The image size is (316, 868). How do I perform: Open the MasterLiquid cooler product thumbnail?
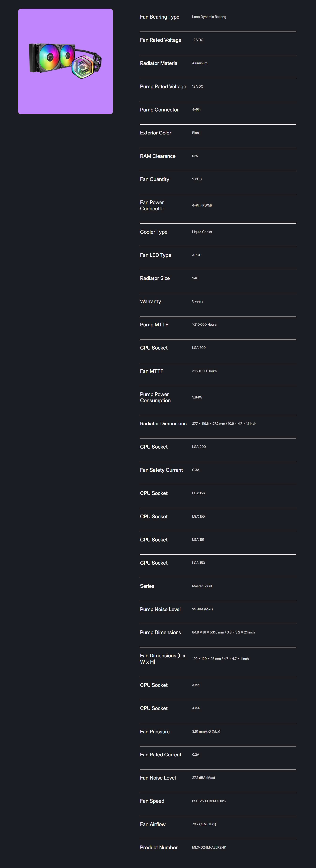pos(65,61)
